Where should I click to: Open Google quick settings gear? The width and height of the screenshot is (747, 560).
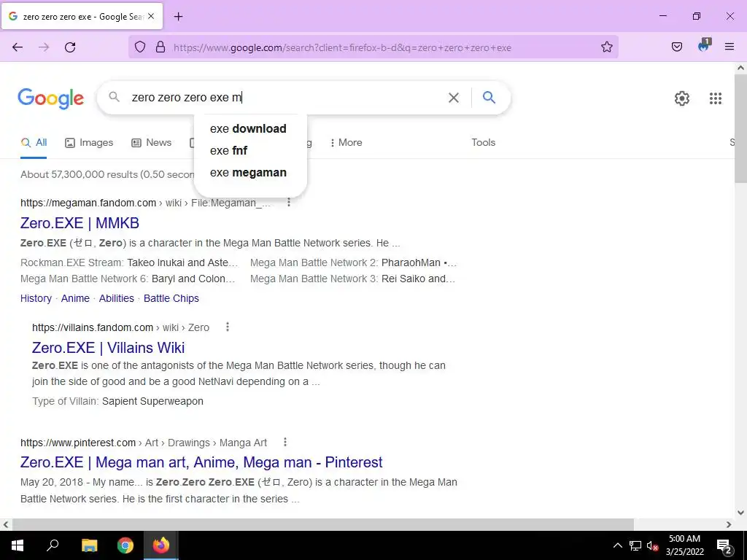click(682, 98)
